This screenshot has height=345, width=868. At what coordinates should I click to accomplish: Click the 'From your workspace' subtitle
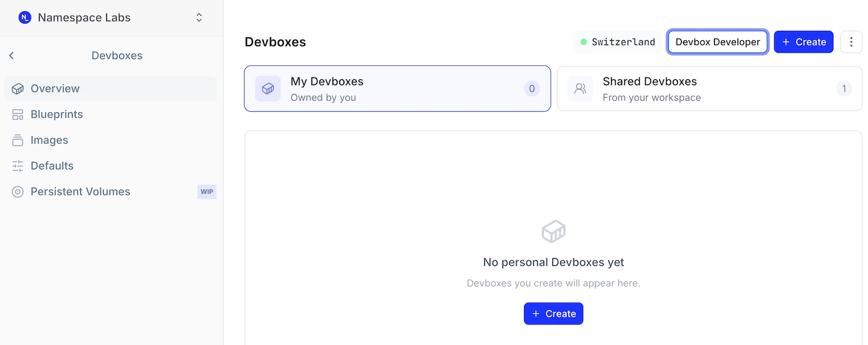[652, 98]
